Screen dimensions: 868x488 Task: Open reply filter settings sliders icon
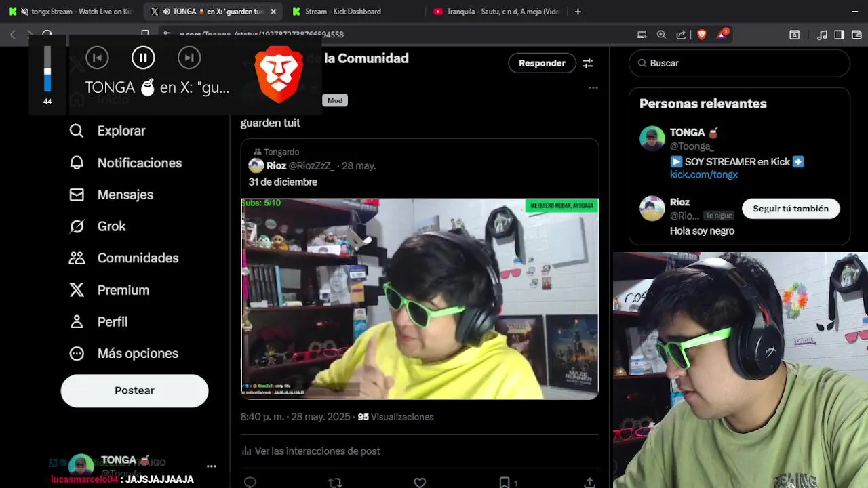coord(588,63)
